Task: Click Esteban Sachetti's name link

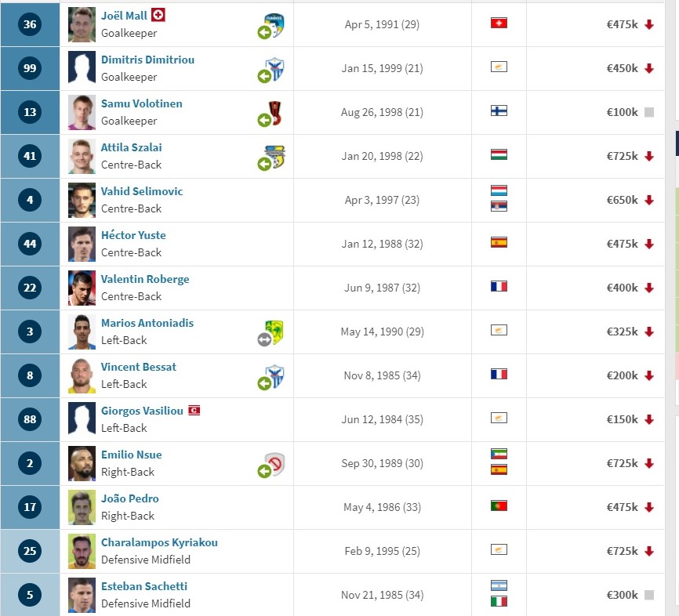Action: coord(144,586)
